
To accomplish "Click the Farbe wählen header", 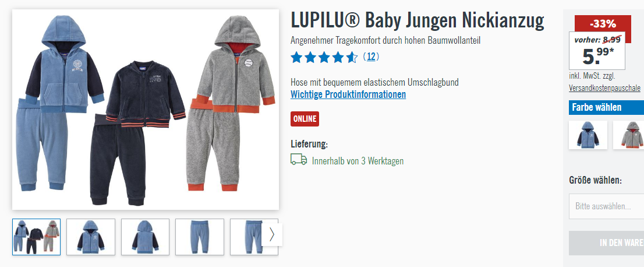I will pyautogui.click(x=606, y=107).
